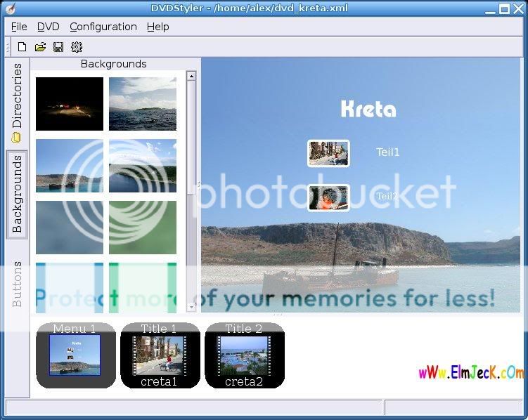Select the Kreta title text in menu preview
This screenshot has width=528, height=420.
click(368, 109)
